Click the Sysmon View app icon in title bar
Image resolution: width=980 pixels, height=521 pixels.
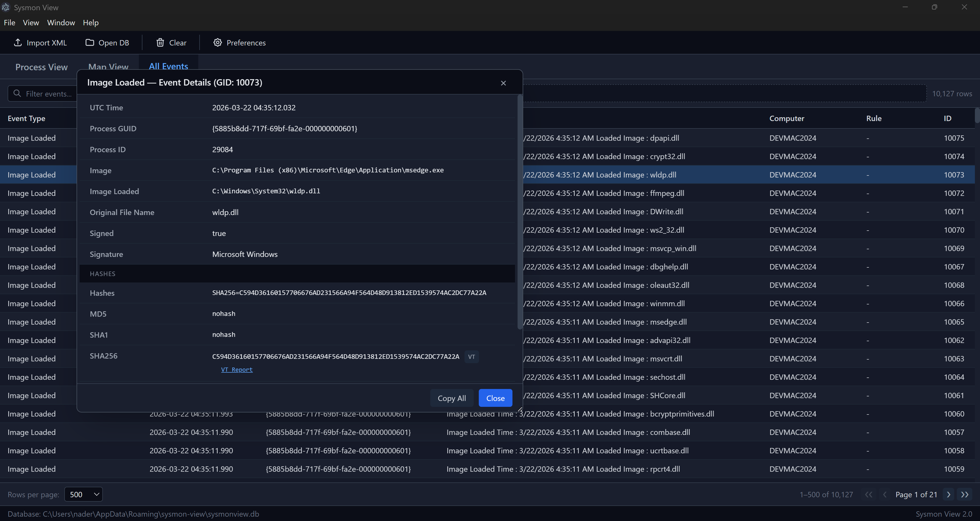point(5,7)
